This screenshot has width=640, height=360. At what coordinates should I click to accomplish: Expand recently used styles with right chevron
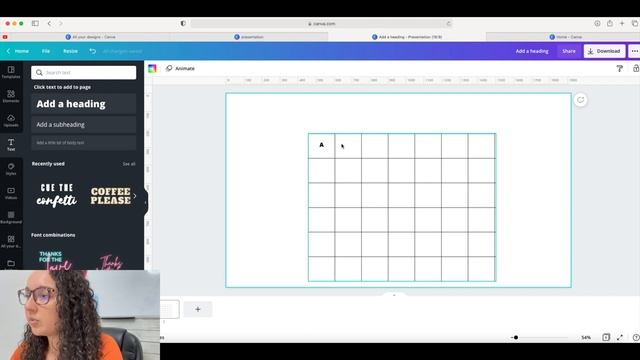pos(135,196)
